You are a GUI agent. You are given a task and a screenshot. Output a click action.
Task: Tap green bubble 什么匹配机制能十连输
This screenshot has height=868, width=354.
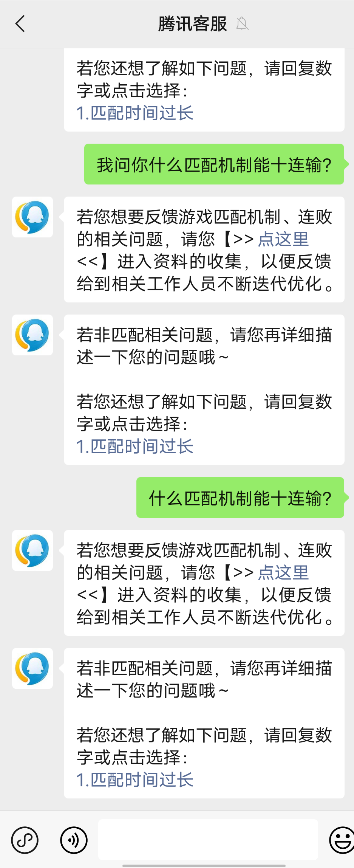pos(240,498)
